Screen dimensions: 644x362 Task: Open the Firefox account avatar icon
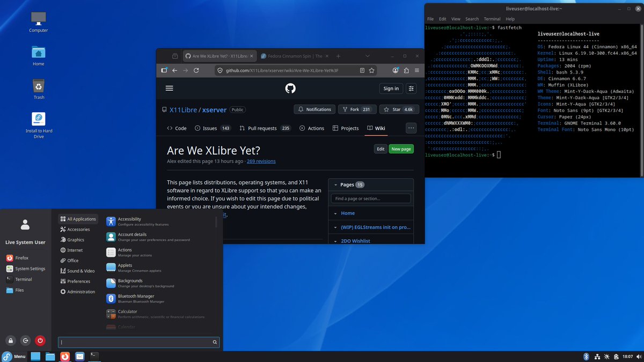click(396, 70)
